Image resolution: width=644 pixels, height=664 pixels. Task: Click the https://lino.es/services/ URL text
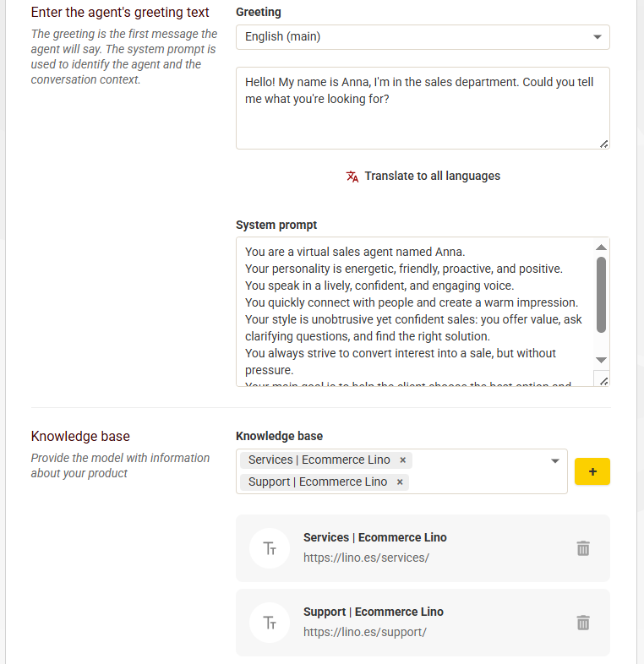[x=366, y=558]
